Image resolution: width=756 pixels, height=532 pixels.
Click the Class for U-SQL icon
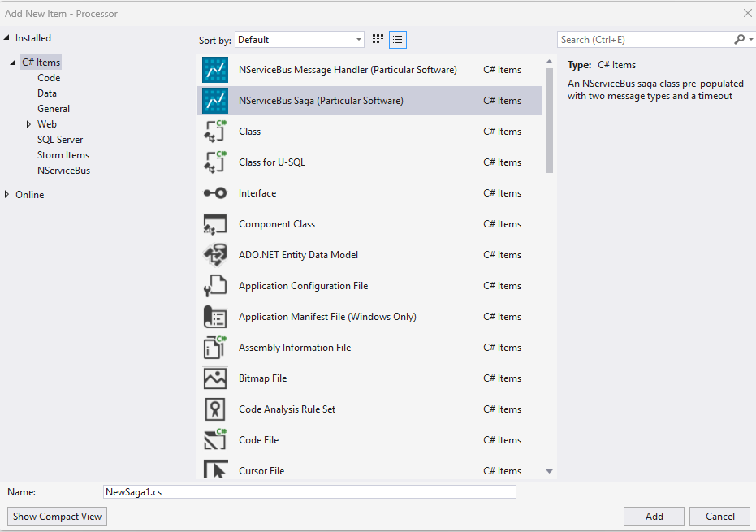215,162
